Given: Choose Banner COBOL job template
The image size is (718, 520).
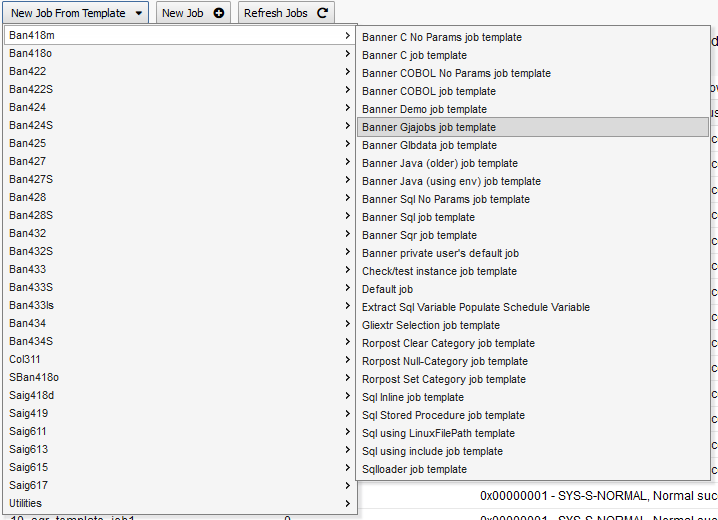Looking at the screenshot, I should point(428,91).
